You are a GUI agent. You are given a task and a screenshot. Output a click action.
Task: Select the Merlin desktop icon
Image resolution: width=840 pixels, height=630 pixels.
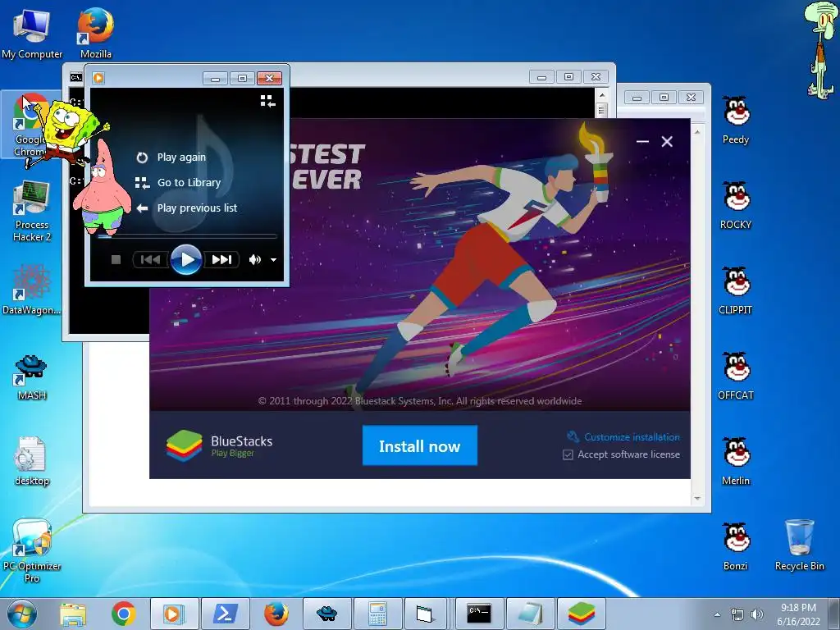pyautogui.click(x=736, y=461)
